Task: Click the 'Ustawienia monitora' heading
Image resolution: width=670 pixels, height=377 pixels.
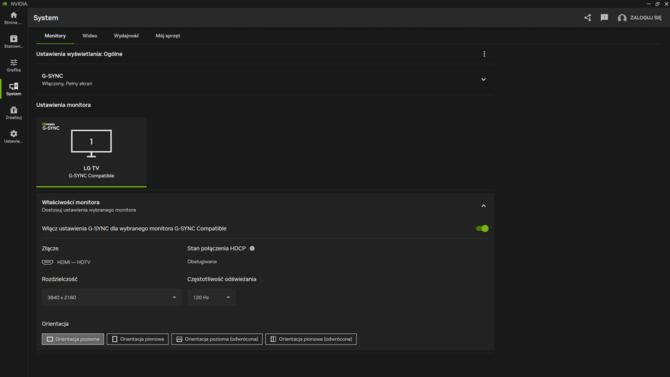Action: coord(63,105)
